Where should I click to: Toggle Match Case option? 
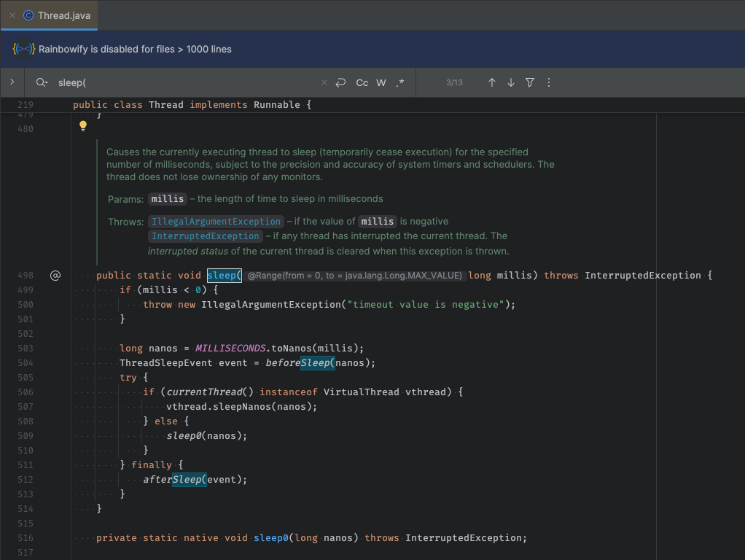click(362, 82)
